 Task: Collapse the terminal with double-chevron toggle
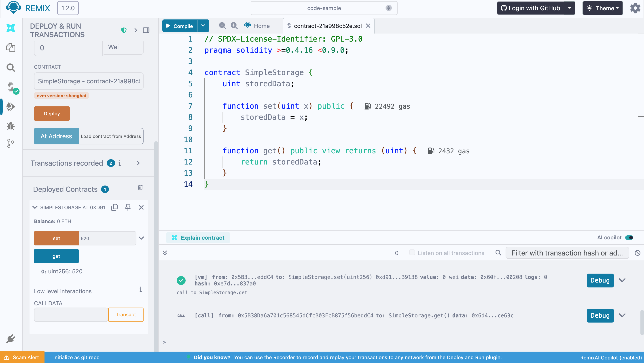[165, 253]
